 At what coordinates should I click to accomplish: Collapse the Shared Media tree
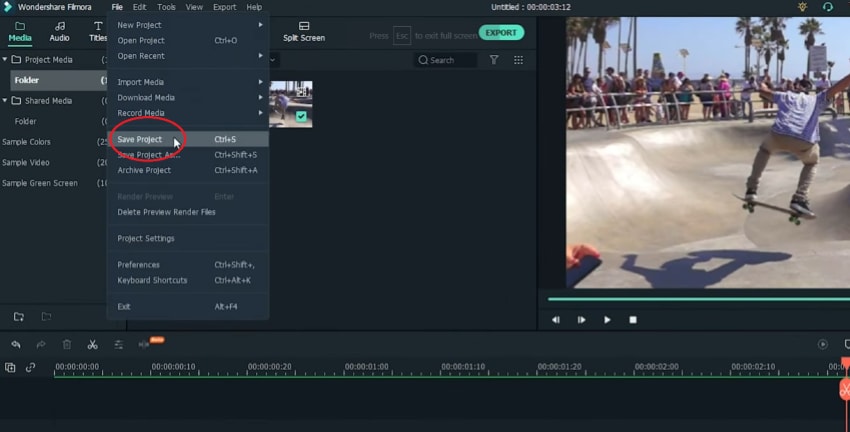click(x=5, y=100)
